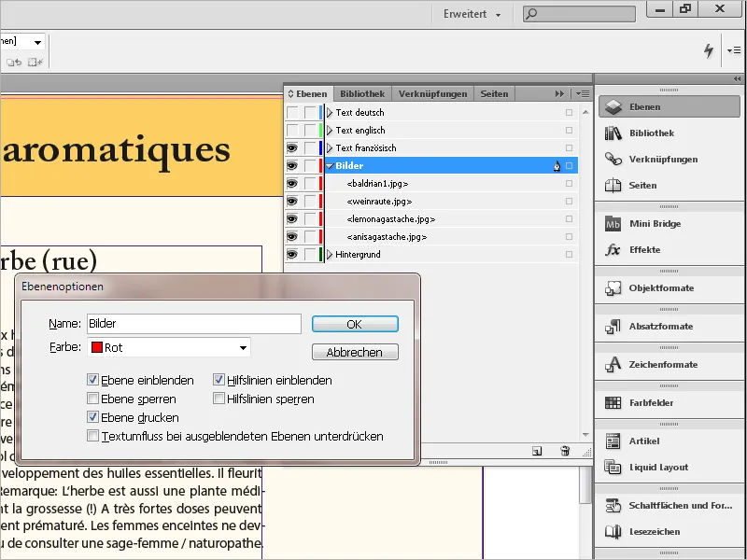Uncheck Hilfslinien einblenden
The image size is (747, 560).
tap(218, 380)
